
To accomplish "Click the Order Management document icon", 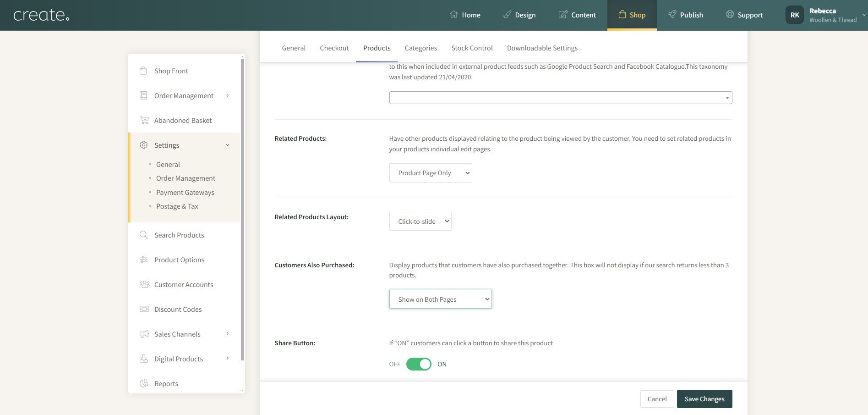I will pos(143,95).
